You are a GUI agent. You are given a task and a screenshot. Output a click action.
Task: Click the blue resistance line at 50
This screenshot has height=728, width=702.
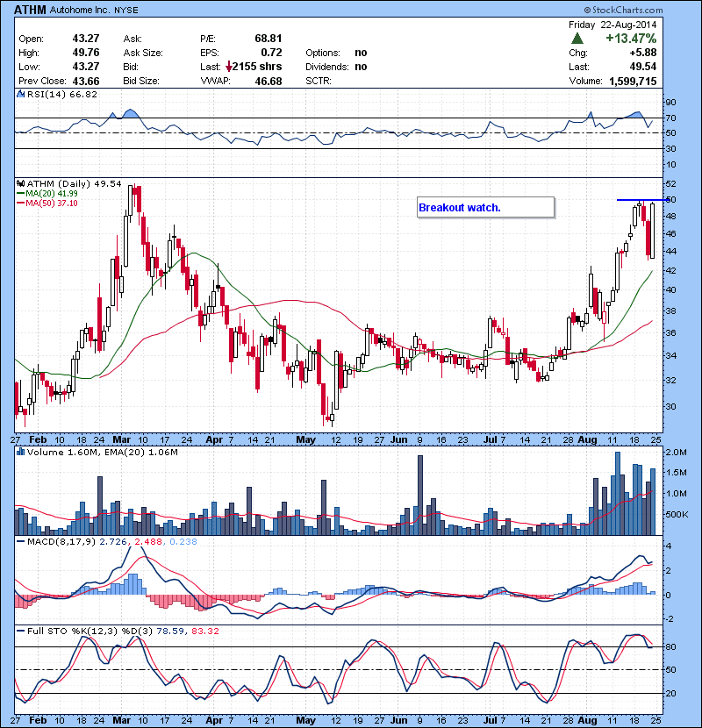click(x=642, y=200)
